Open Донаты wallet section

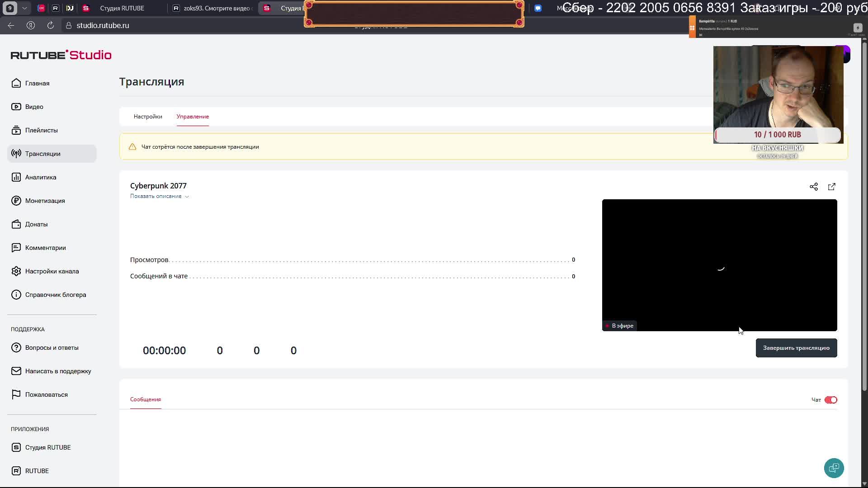(36, 224)
